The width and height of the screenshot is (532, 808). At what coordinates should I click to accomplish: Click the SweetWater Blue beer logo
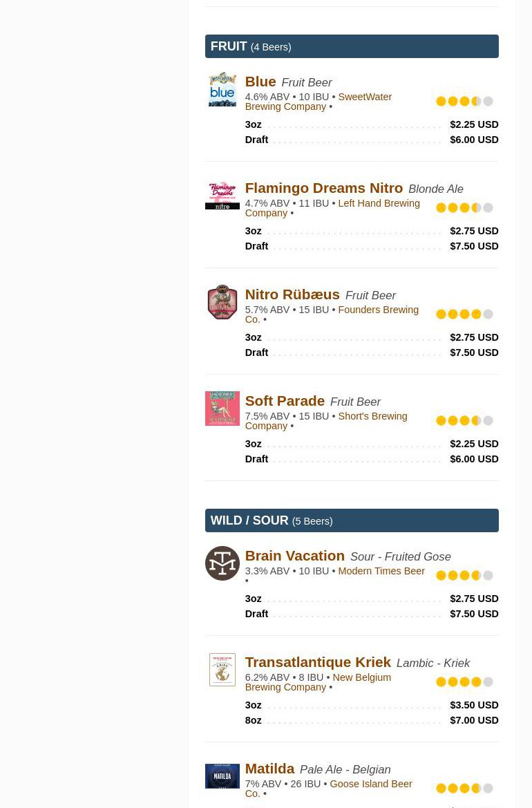click(x=222, y=89)
